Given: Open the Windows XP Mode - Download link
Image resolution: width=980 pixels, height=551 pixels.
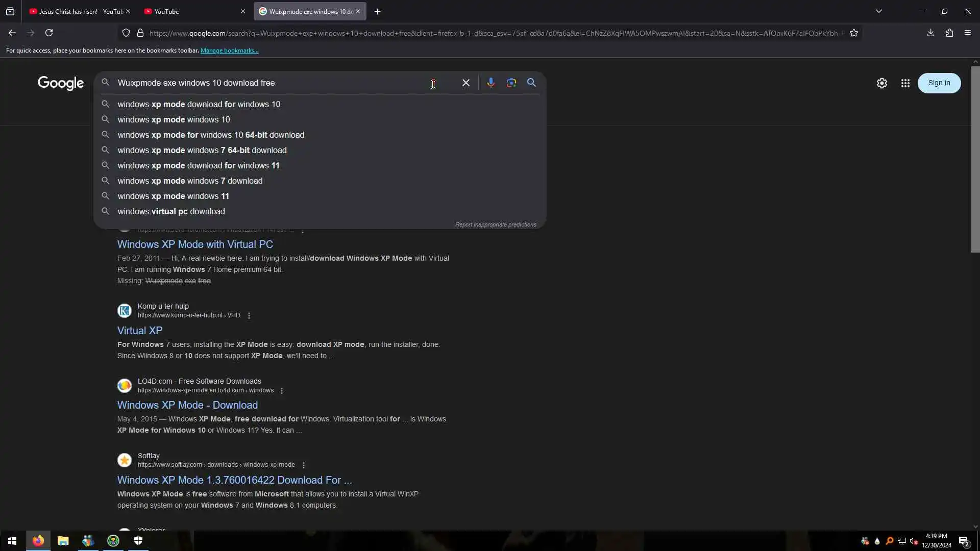Looking at the screenshot, I should [187, 405].
